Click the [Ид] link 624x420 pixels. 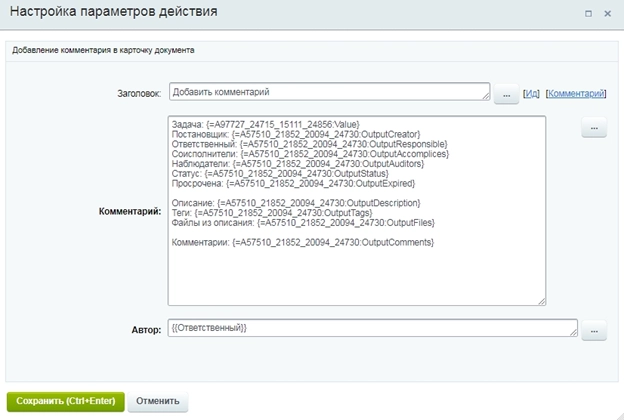[x=531, y=93]
